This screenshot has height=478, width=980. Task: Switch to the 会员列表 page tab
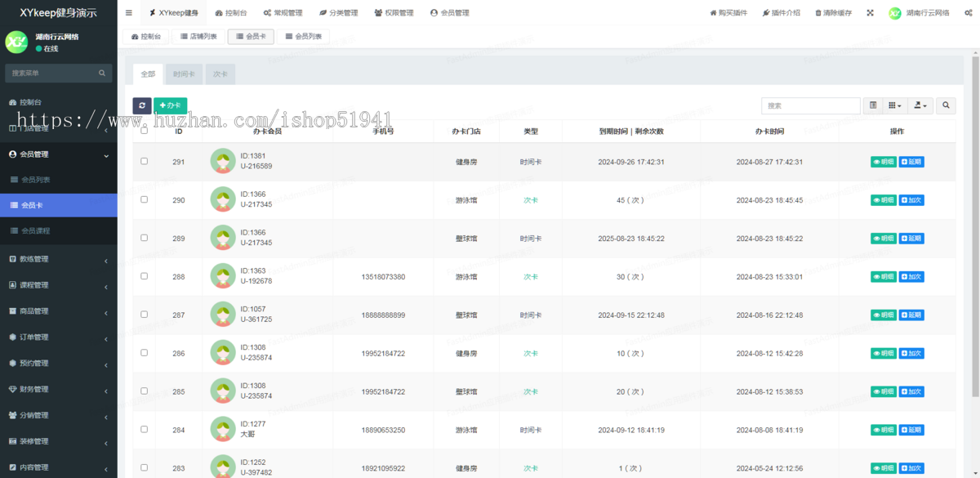(303, 37)
